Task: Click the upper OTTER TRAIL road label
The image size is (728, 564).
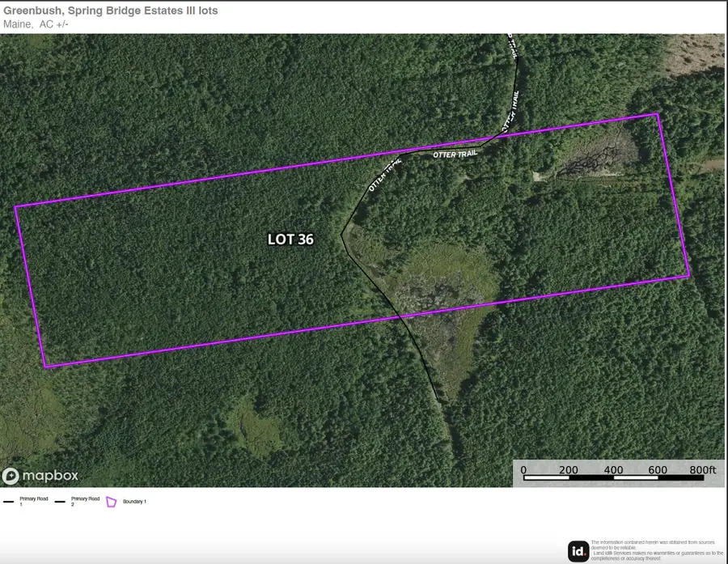Action: [x=455, y=152]
